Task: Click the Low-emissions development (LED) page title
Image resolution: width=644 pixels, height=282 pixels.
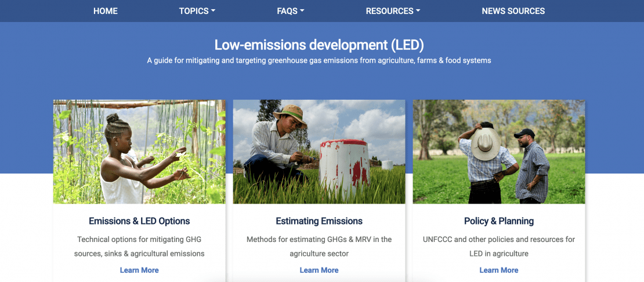Action: [319, 45]
